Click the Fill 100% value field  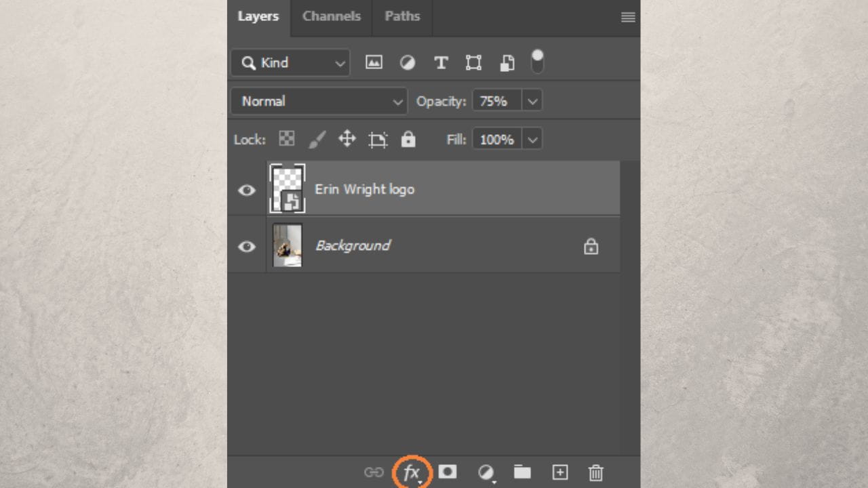click(497, 140)
